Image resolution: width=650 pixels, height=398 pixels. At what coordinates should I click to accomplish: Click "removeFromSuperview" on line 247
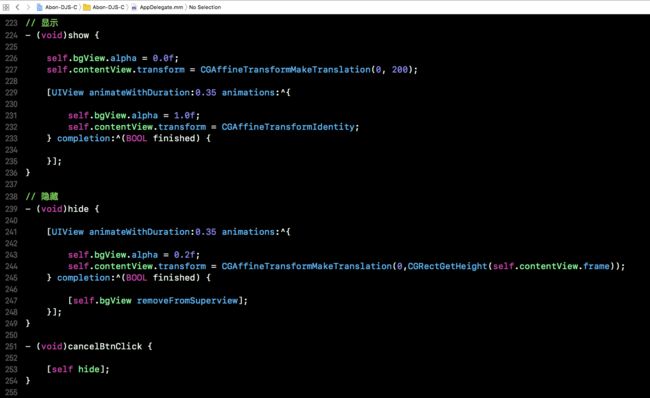(187, 301)
